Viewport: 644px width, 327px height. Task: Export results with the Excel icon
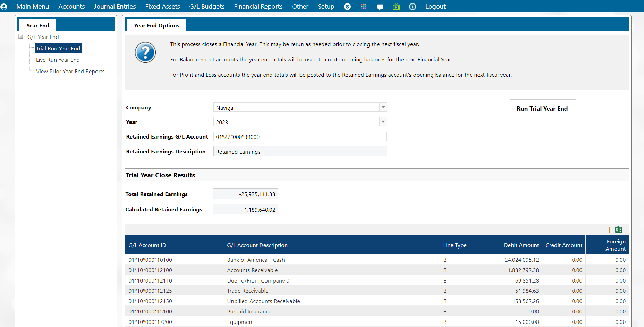(618, 230)
